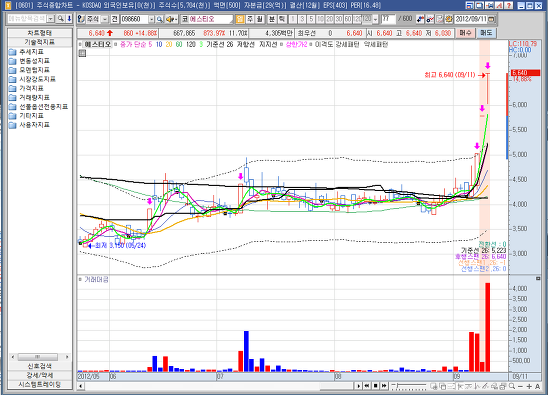Click the horizontal chart scrollbar thumb at bottom

click(337, 386)
